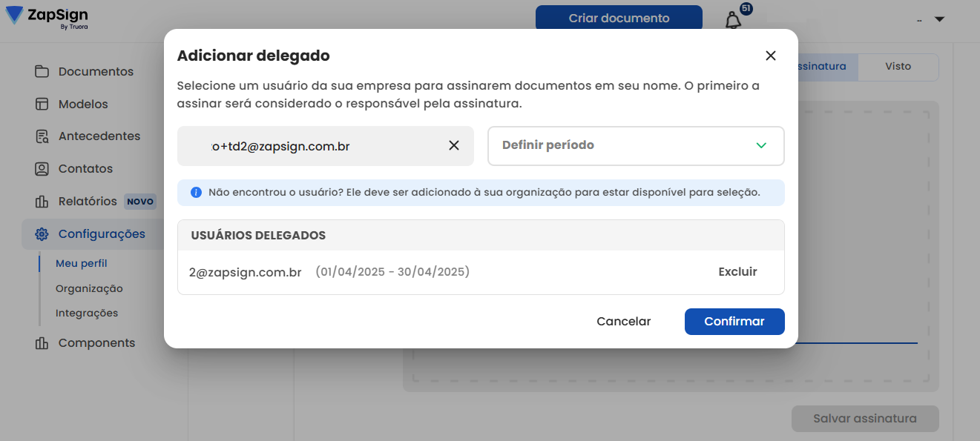Click the Confirmar button
980x441 pixels.
tap(734, 322)
